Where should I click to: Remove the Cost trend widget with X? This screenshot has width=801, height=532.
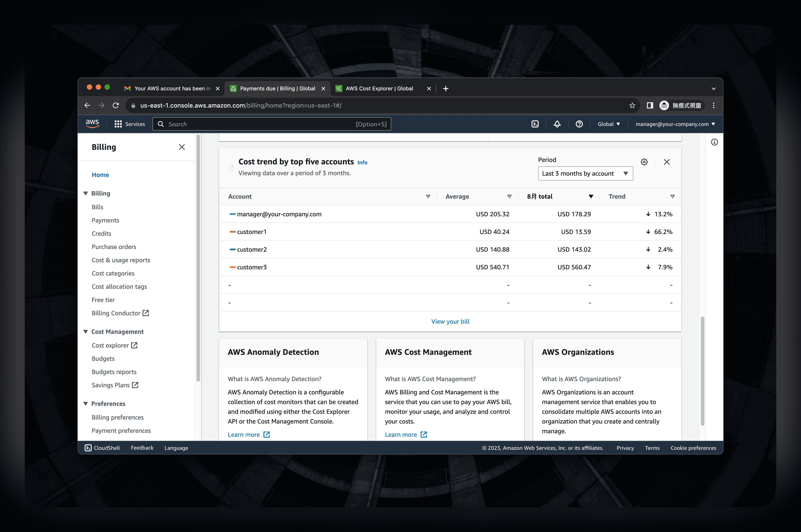667,162
